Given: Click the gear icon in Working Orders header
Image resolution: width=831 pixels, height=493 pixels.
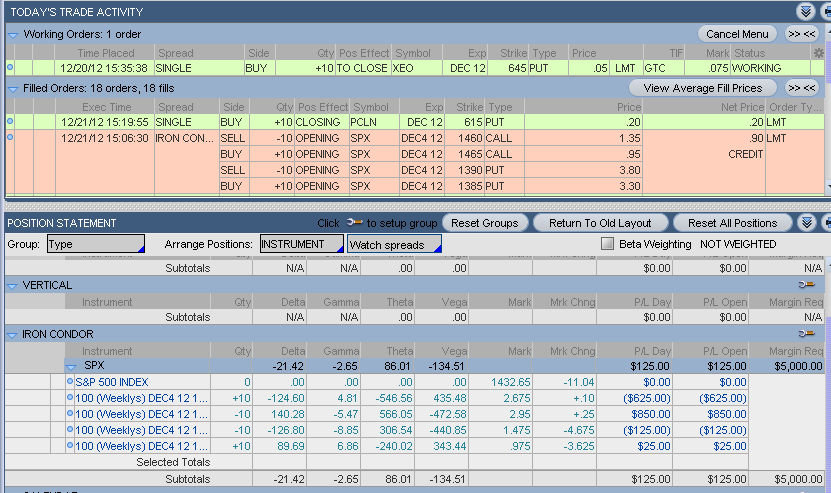Looking at the screenshot, I should pos(819,52).
